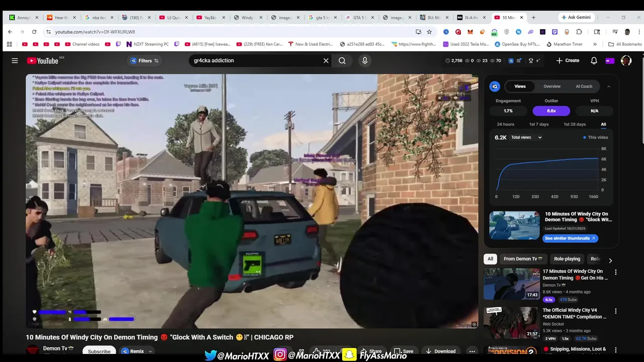Click the vidIQ logo in the stats panel
This screenshot has height=362, width=644.
point(495,86)
